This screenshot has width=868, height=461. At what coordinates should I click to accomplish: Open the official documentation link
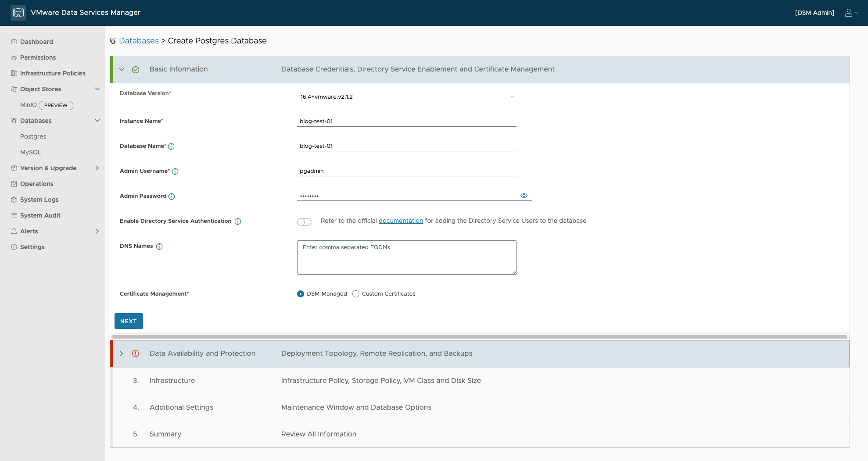tap(401, 221)
